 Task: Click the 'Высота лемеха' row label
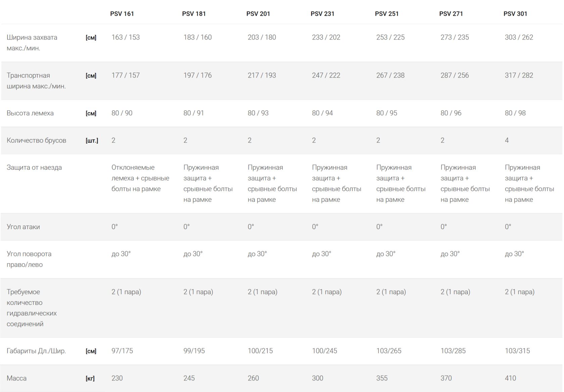30,113
